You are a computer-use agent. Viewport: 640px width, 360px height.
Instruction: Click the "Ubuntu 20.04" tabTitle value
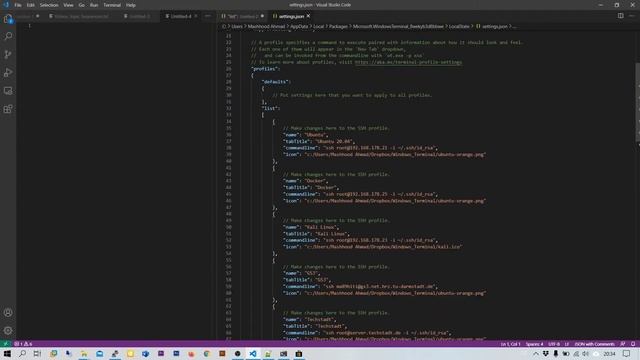(333, 142)
